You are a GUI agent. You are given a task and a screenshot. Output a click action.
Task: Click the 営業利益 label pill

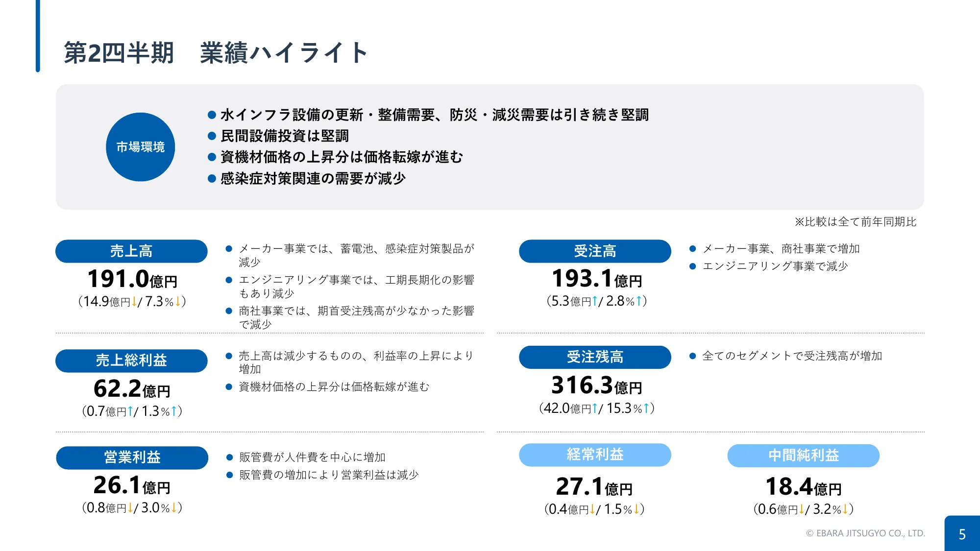132,457
